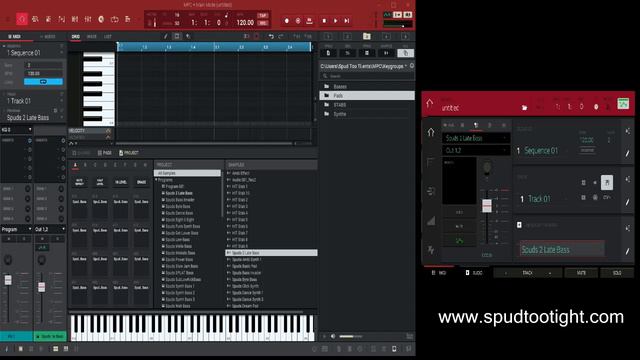
Task: Select the Eraser tool in grid toolbar
Action: pos(188,36)
